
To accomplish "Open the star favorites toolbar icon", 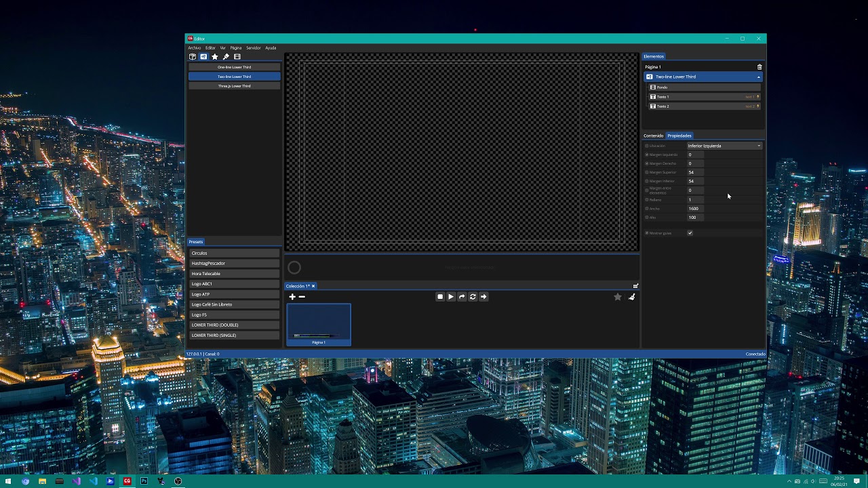I will [x=215, y=57].
